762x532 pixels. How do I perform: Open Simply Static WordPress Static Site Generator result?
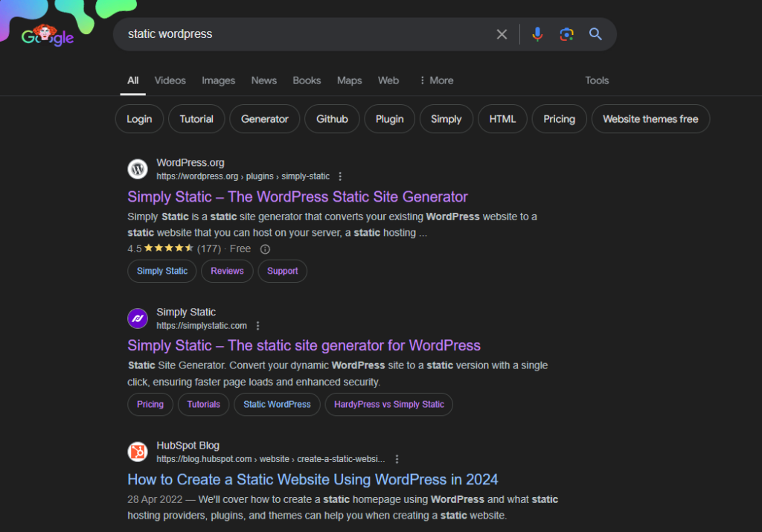(298, 196)
